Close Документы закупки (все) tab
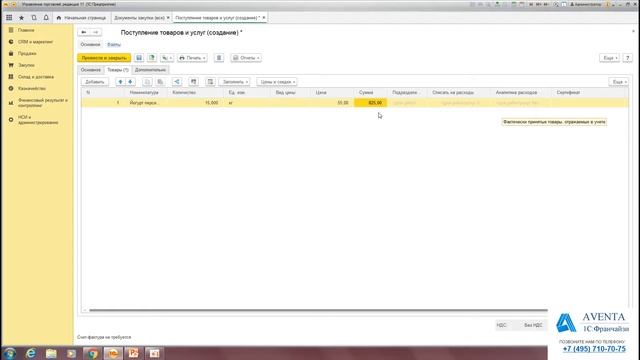 click(x=168, y=18)
